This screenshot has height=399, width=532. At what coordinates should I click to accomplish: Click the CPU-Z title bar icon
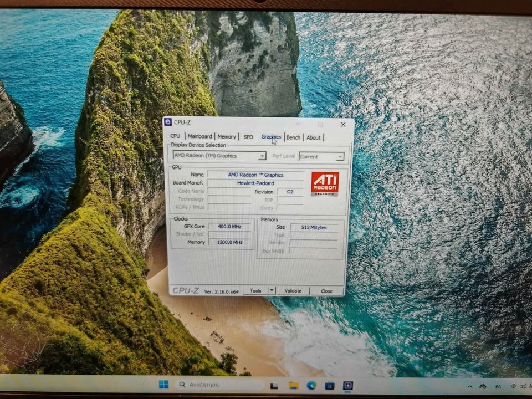(167, 122)
